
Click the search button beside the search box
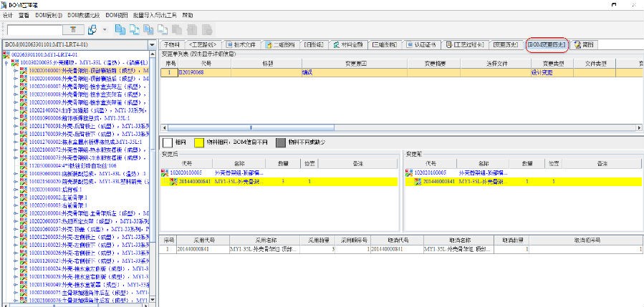73,30
